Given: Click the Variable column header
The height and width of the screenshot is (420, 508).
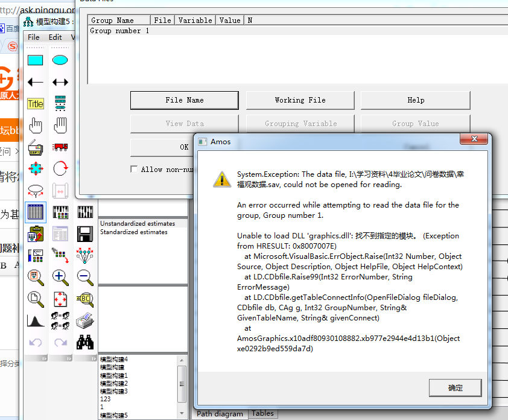Looking at the screenshot, I should click(x=195, y=20).
